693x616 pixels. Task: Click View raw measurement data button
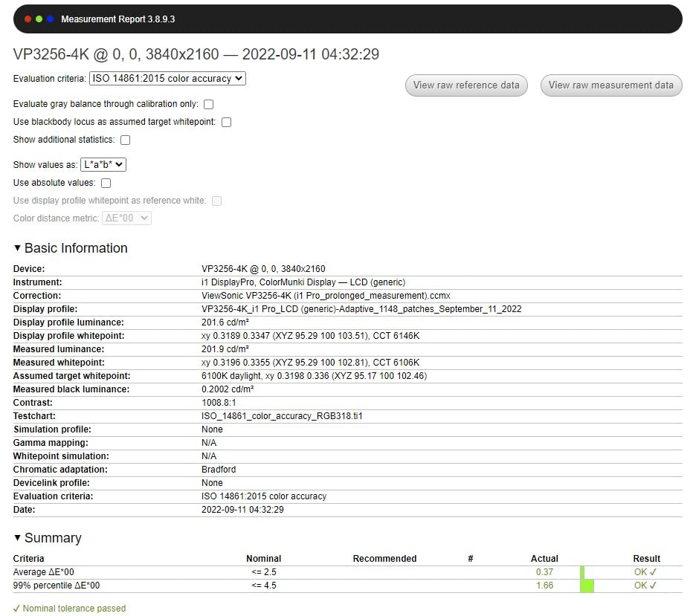(610, 85)
